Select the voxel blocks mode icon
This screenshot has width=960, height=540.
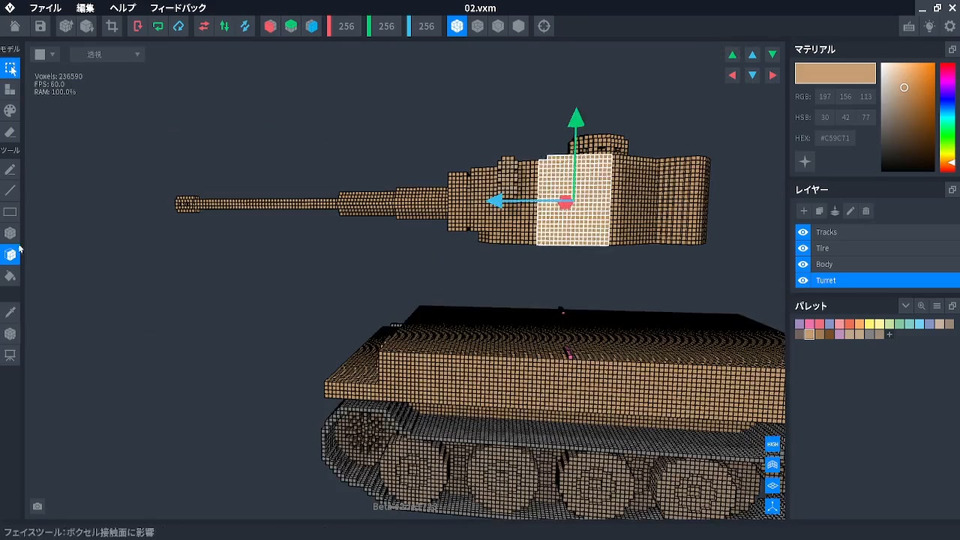10,89
